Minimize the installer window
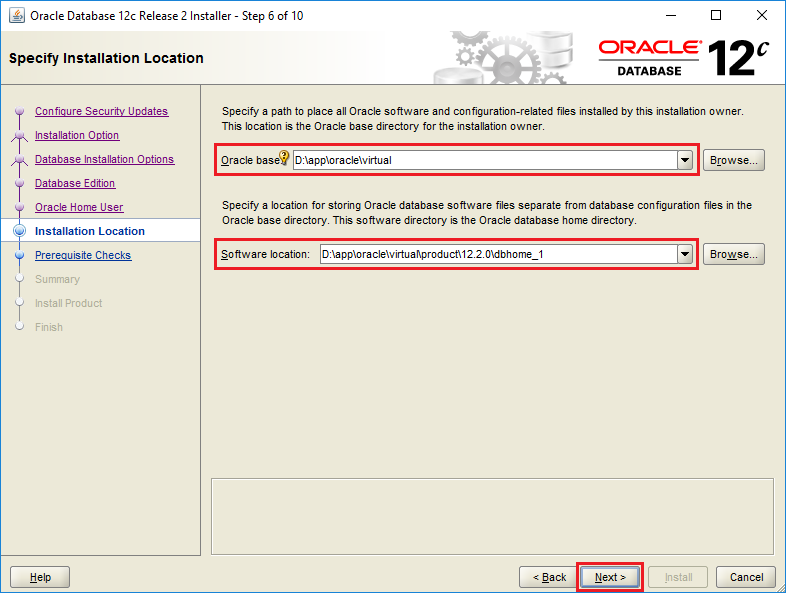Screen dimensions: 786x593 pos(671,16)
